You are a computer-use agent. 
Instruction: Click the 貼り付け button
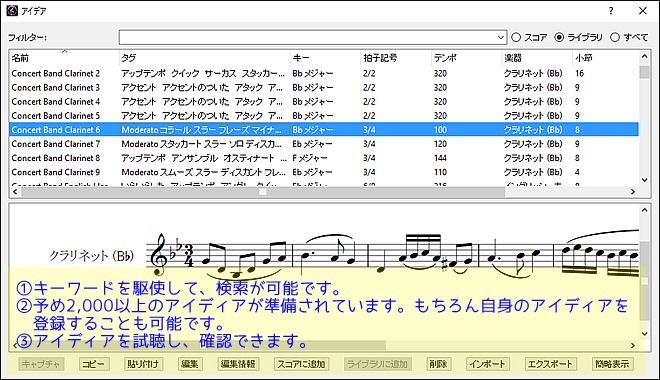[x=144, y=364]
